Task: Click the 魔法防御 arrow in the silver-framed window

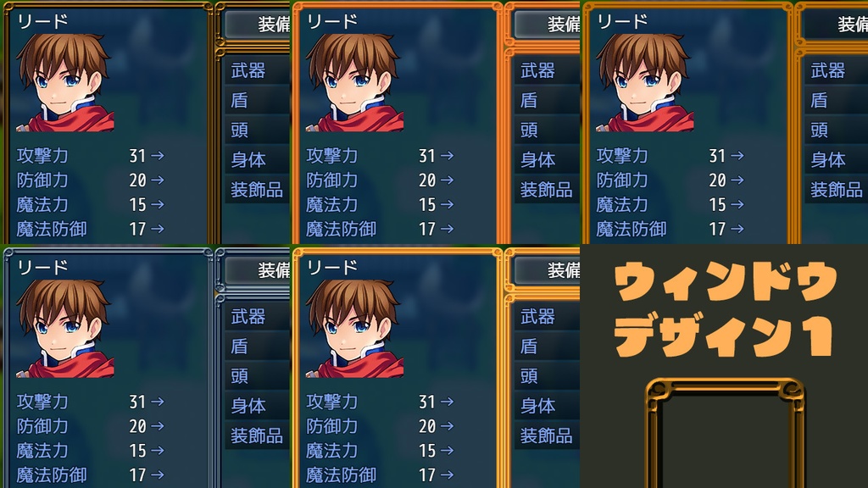Action: click(x=157, y=474)
